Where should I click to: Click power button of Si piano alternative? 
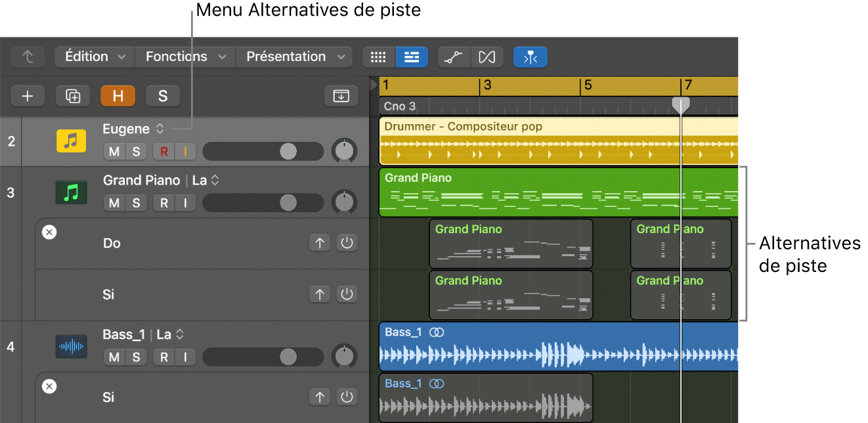(x=347, y=294)
